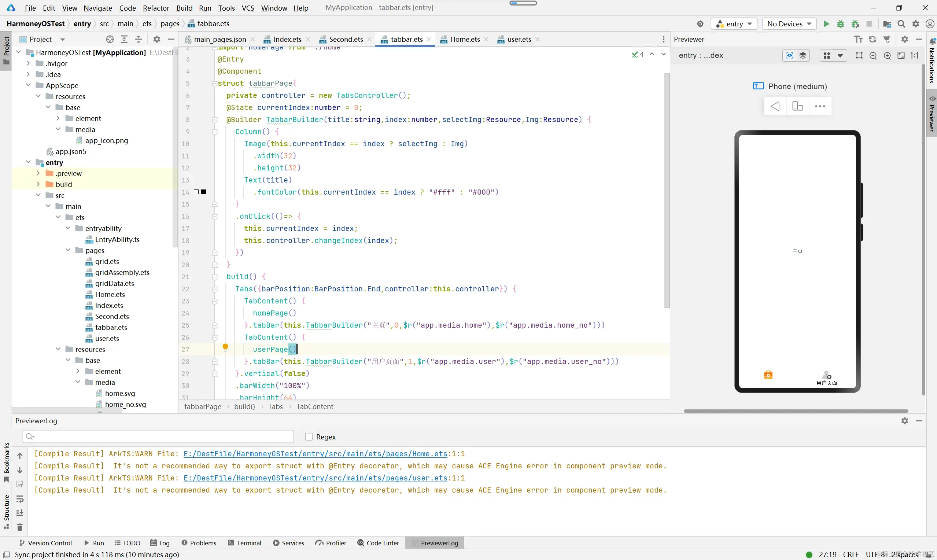Set Previewer zoom to 1:1

coord(915,55)
